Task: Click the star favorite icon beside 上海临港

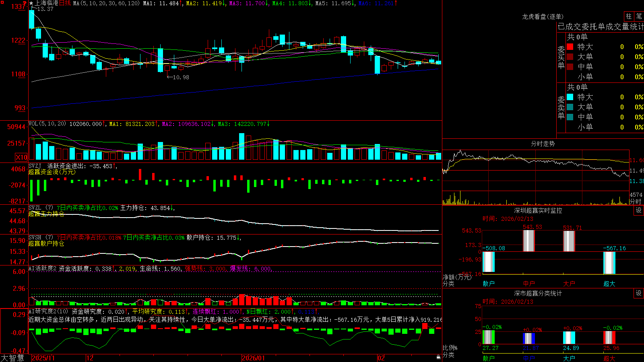Action: (31, 3)
